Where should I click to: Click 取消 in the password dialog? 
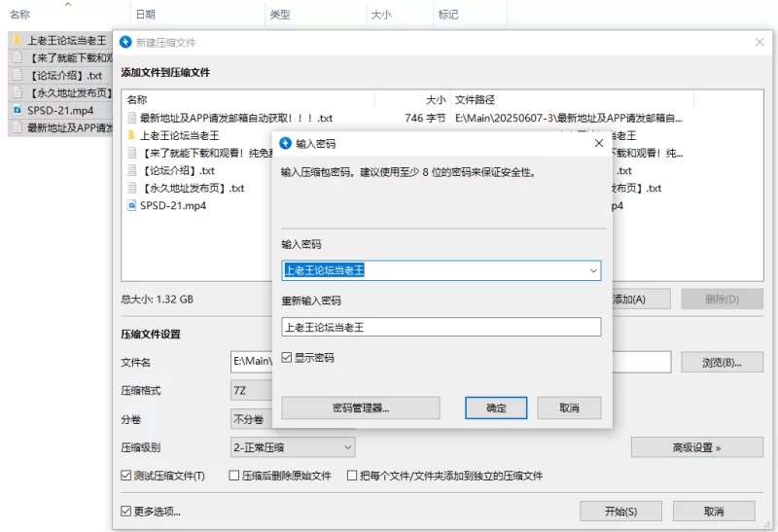[569, 408]
